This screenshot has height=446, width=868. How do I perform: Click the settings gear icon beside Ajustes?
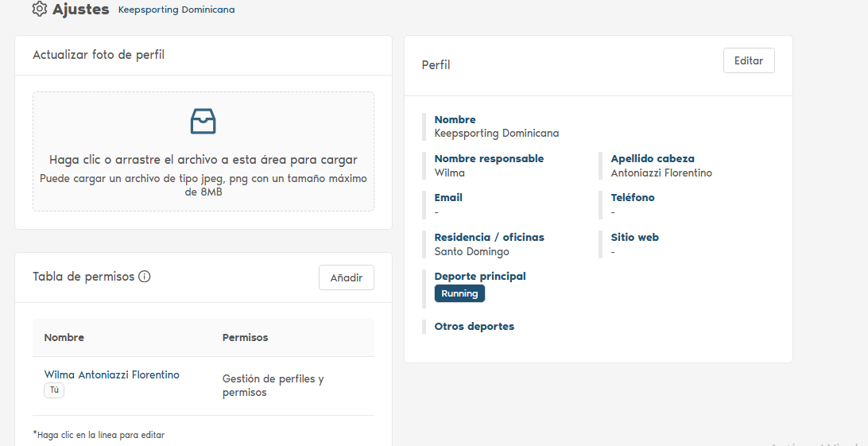[40, 10]
